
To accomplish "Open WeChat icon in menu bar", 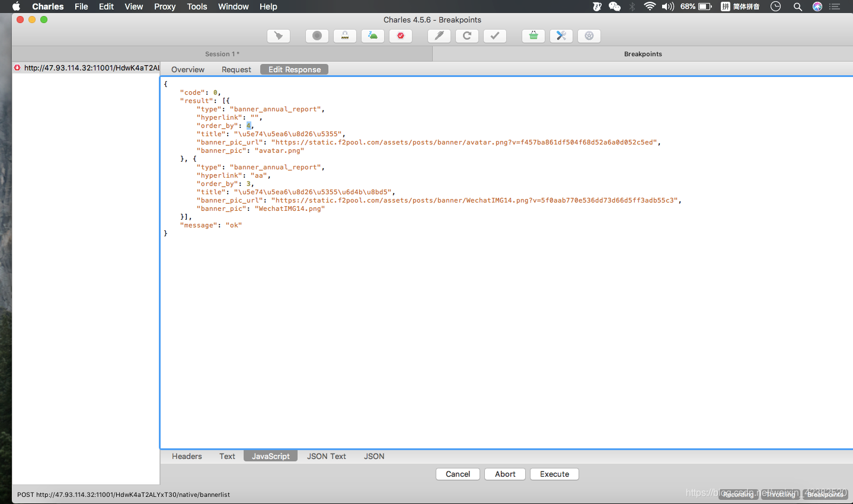I will point(615,7).
